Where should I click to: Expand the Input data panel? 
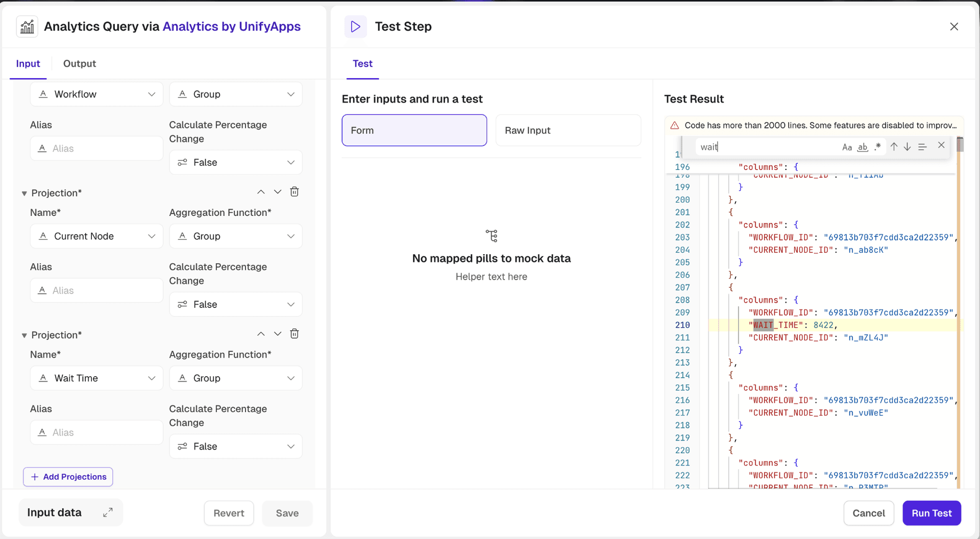[108, 512]
